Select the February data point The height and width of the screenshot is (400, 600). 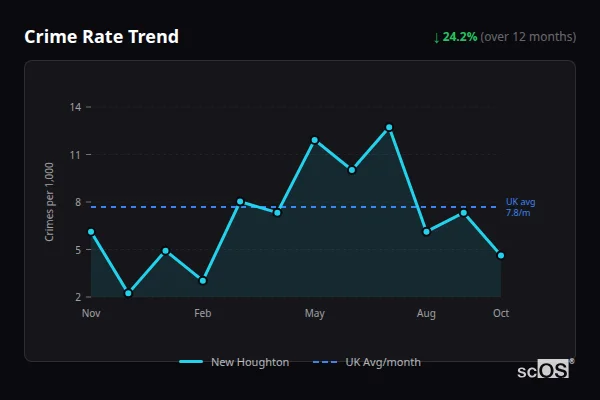(203, 281)
